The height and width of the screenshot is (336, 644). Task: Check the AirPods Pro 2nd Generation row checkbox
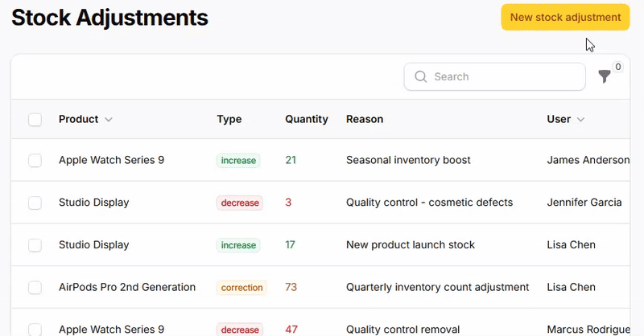[35, 287]
